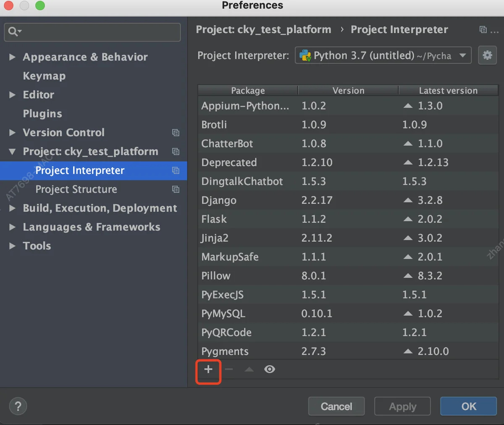This screenshot has height=425, width=504.
Task: Click the 2.10.0 latest version cell
Action: click(433, 352)
